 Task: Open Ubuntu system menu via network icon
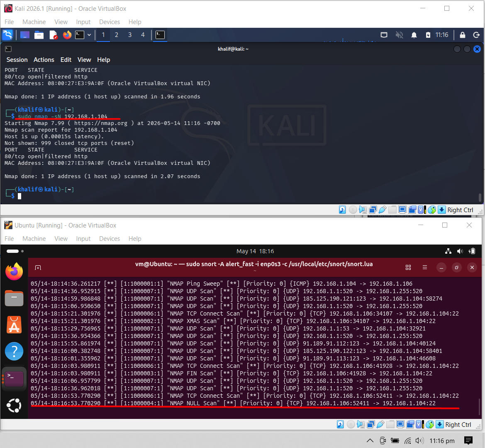(448, 251)
